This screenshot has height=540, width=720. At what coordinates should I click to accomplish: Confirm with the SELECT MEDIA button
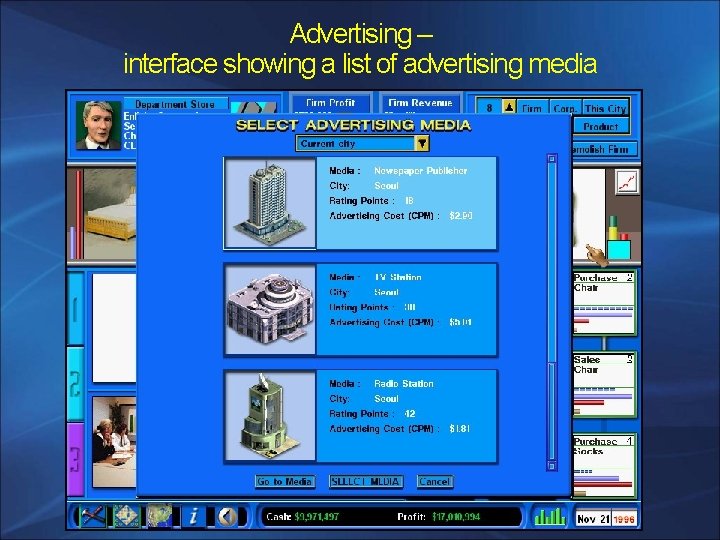coord(366,481)
